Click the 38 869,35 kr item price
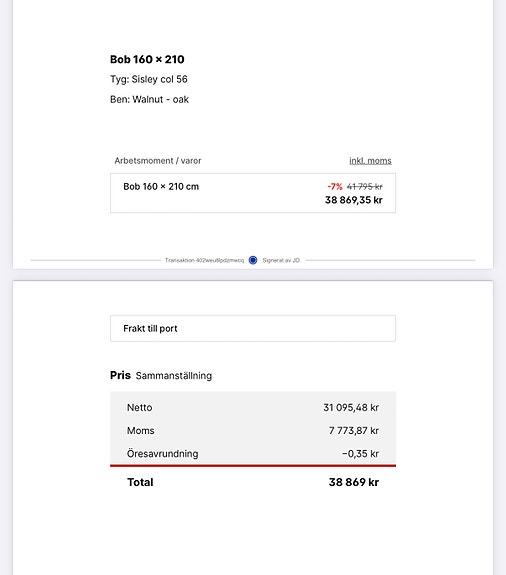506x575 pixels. (353, 200)
